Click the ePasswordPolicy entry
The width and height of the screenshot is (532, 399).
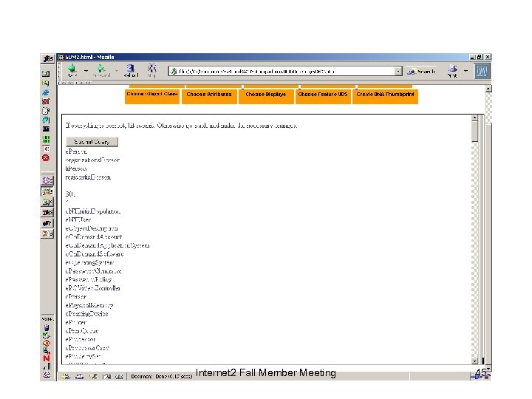point(88,279)
